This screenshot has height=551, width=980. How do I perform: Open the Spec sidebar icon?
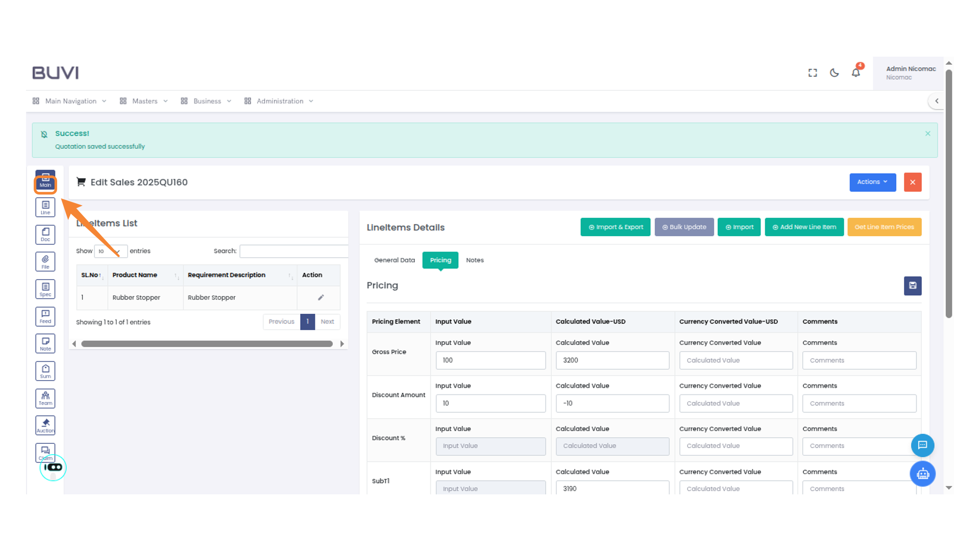[45, 289]
